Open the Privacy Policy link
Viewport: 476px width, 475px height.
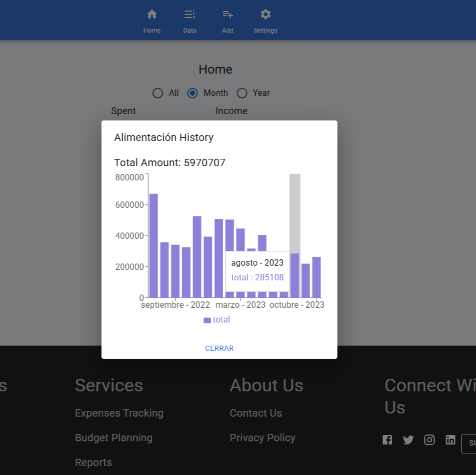tap(262, 438)
